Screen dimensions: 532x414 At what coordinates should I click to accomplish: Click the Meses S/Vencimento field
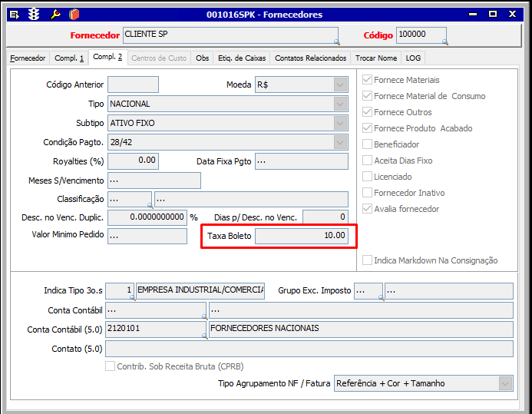(154, 181)
